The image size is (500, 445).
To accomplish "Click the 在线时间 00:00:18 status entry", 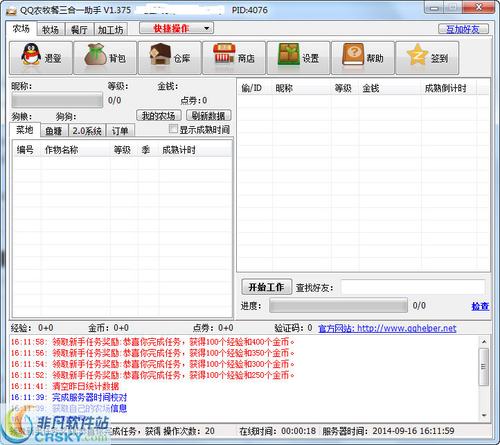I will click(278, 431).
